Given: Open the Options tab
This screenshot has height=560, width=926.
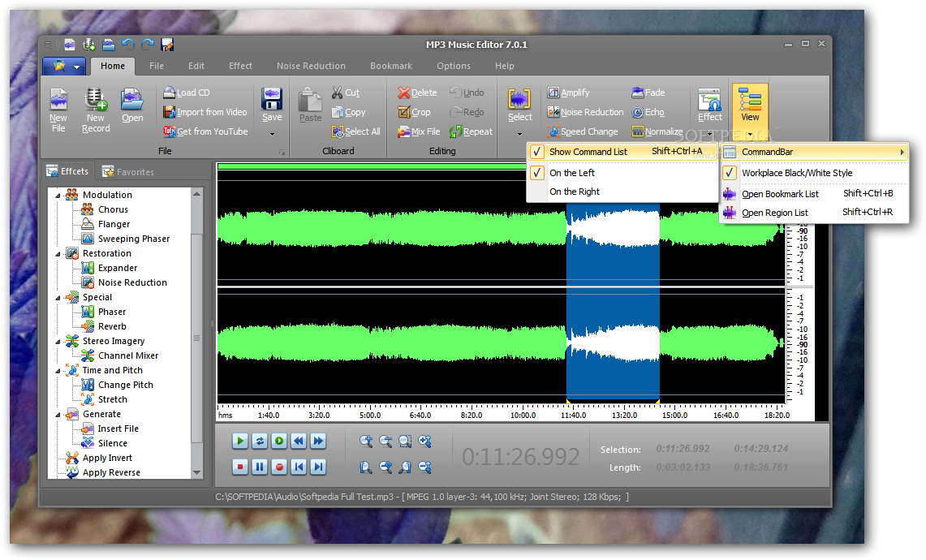Looking at the screenshot, I should coord(454,66).
